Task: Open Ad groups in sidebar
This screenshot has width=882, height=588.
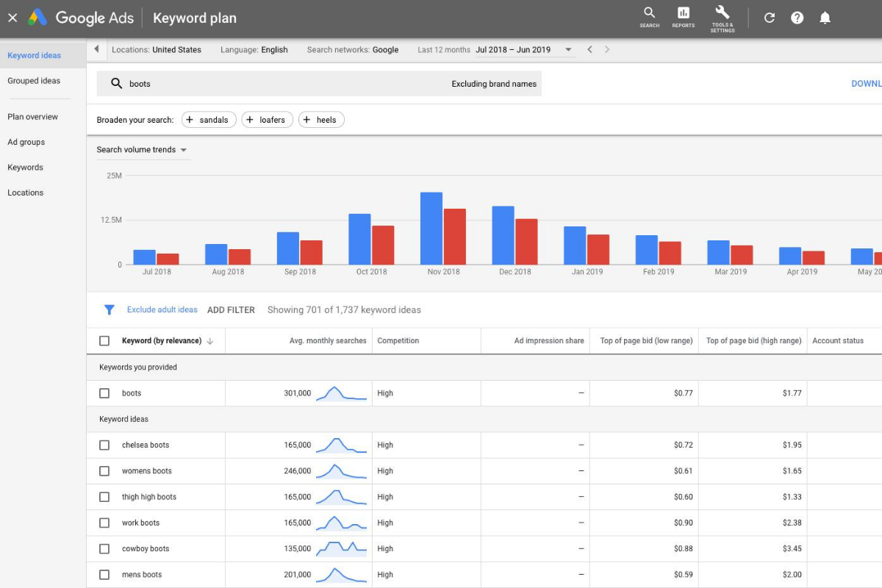Action: tap(26, 142)
